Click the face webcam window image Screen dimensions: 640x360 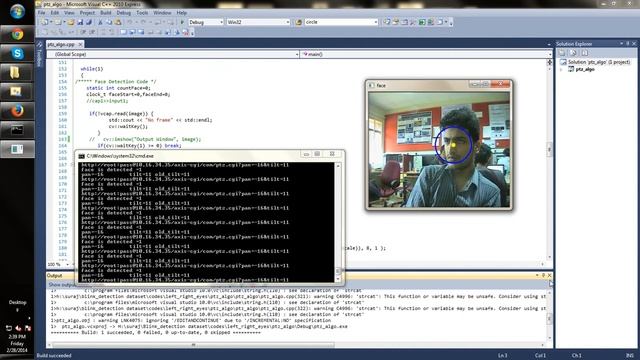(439, 149)
